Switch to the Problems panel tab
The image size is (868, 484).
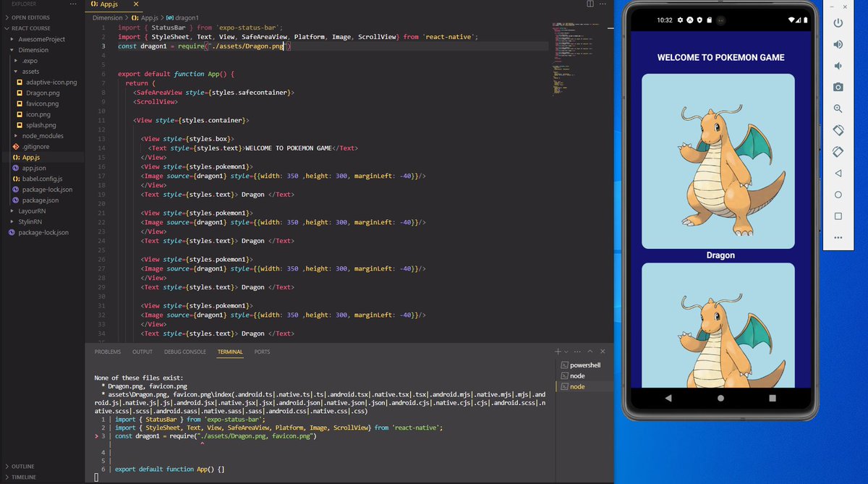click(x=108, y=352)
